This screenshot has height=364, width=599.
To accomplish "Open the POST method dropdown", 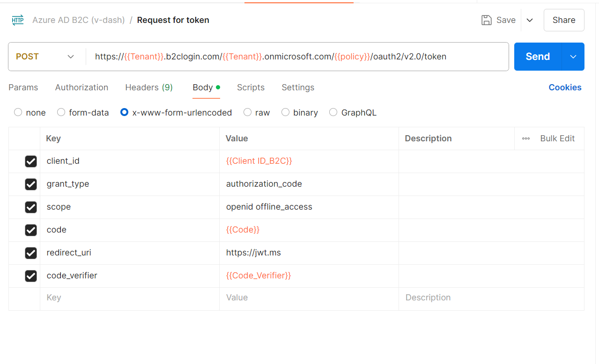I will (x=46, y=57).
